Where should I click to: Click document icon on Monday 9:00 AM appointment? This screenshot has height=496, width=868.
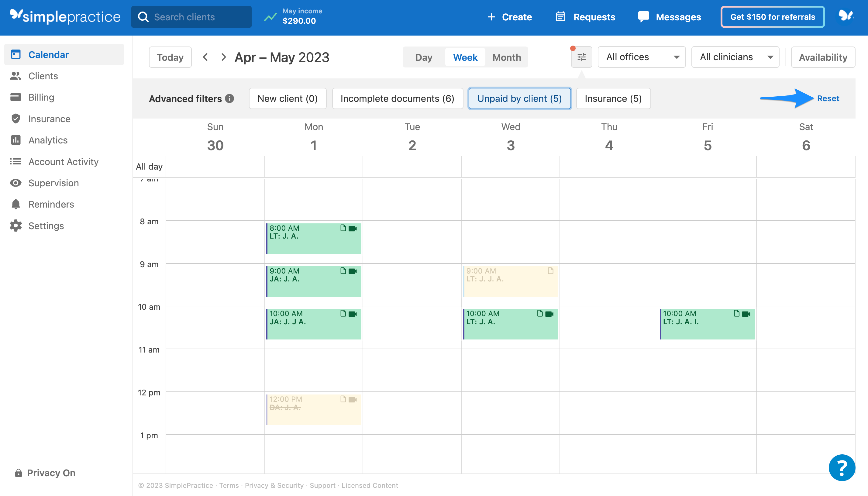click(x=343, y=271)
